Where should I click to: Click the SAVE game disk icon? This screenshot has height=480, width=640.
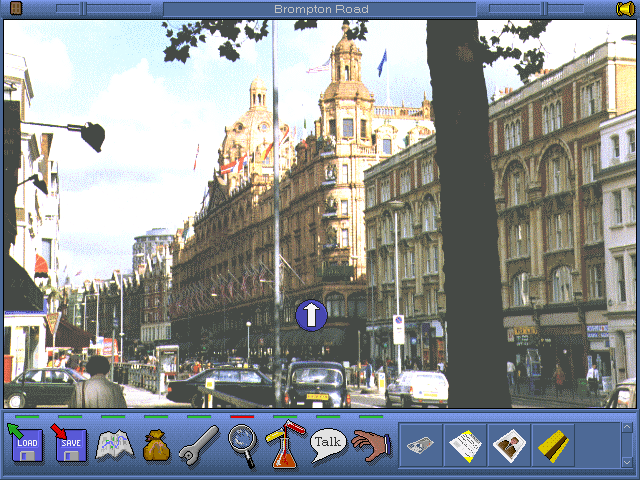[70, 443]
